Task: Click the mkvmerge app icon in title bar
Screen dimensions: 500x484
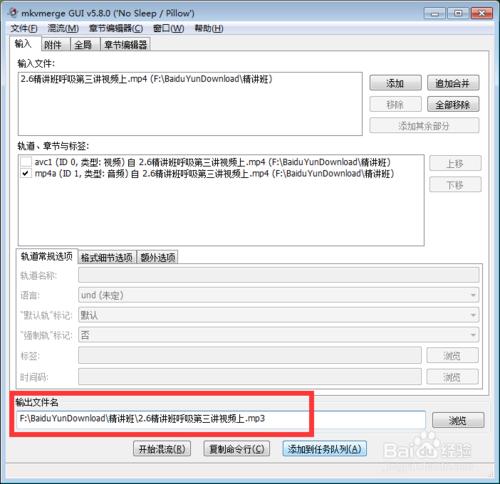Action: [x=13, y=13]
